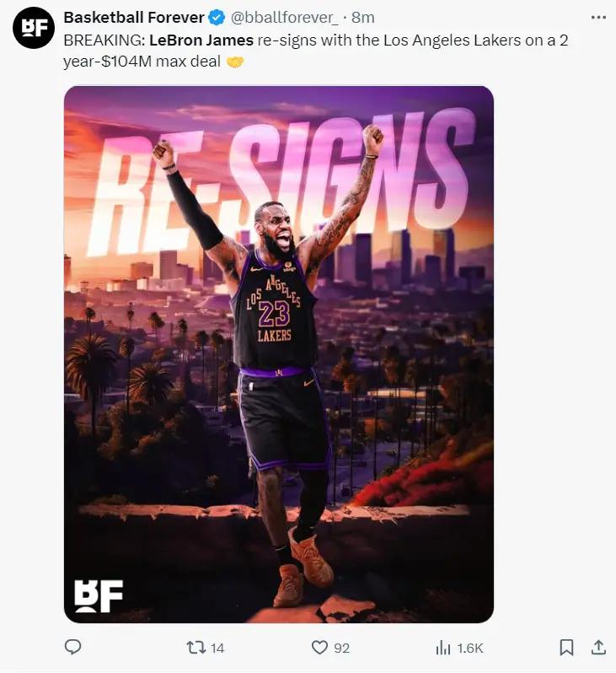Image resolution: width=616 pixels, height=673 pixels.
Task: Reply using the comment bubble icon
Action: (x=73, y=646)
